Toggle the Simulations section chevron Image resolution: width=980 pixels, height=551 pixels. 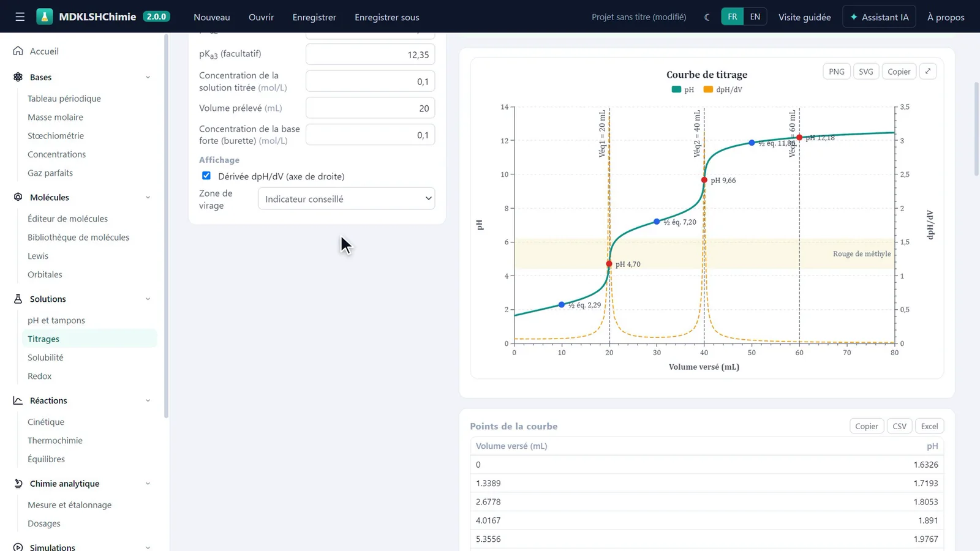(x=148, y=547)
